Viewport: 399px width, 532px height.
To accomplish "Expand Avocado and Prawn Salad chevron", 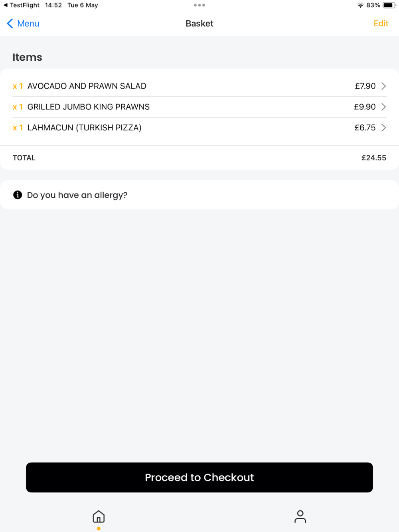I will click(x=383, y=86).
